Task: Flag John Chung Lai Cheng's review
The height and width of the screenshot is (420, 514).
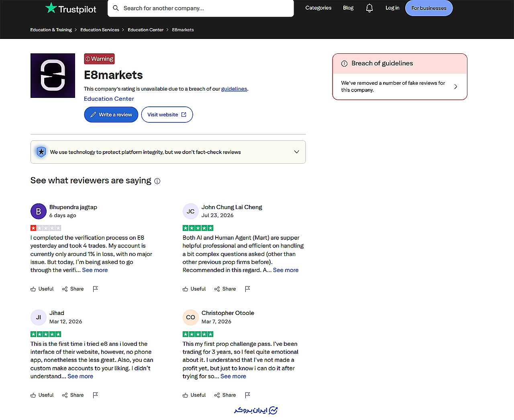Action: pyautogui.click(x=247, y=289)
